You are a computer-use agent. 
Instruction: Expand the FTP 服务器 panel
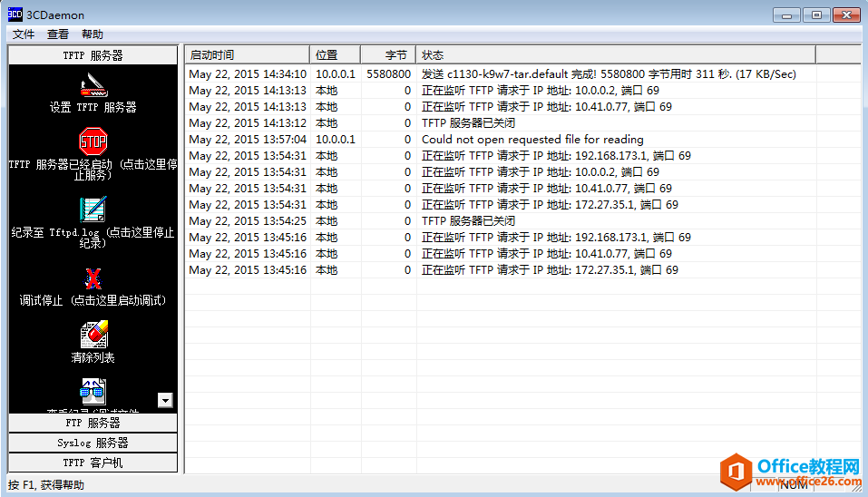pyautogui.click(x=93, y=423)
